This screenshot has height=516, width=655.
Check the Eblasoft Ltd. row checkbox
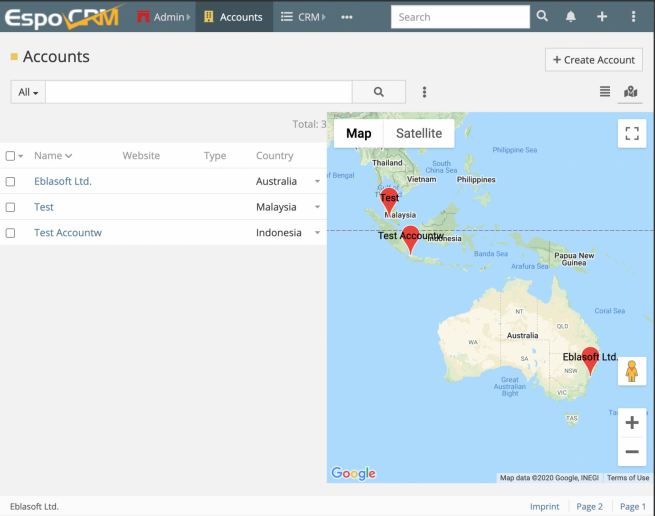click(10, 182)
